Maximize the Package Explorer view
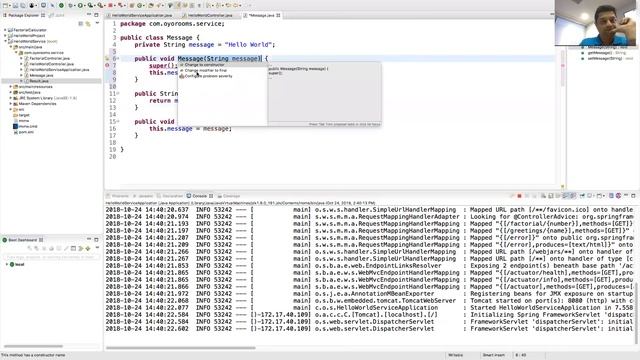Screen dimensions: 640x360 point(96,15)
